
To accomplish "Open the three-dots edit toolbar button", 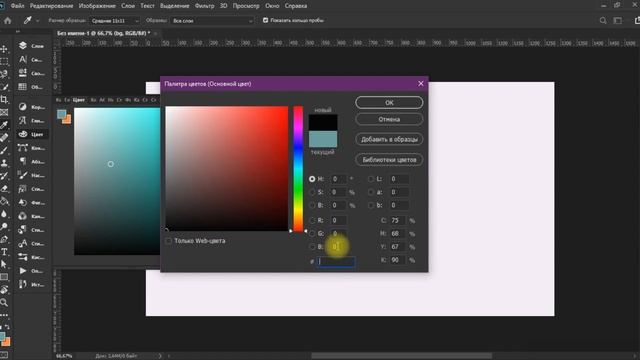I will [4, 315].
